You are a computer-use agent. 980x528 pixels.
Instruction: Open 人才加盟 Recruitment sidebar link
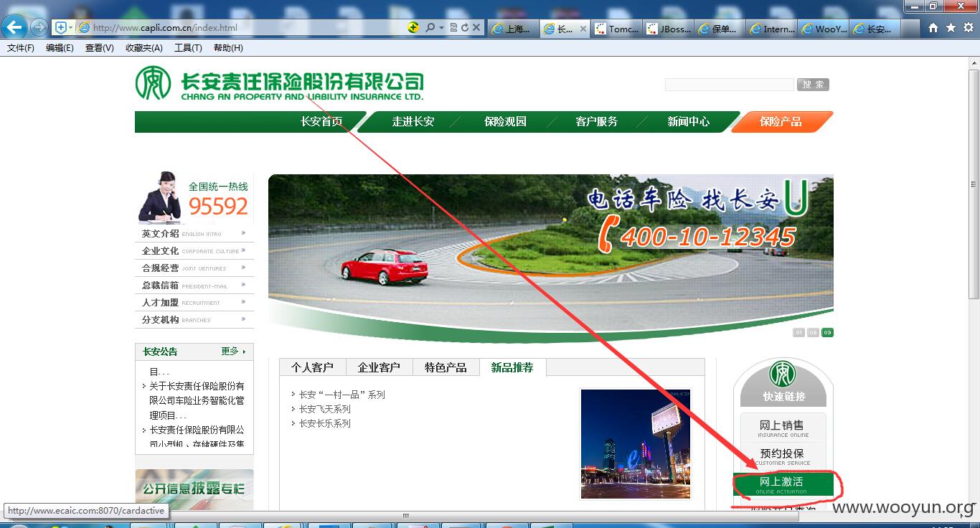(194, 303)
